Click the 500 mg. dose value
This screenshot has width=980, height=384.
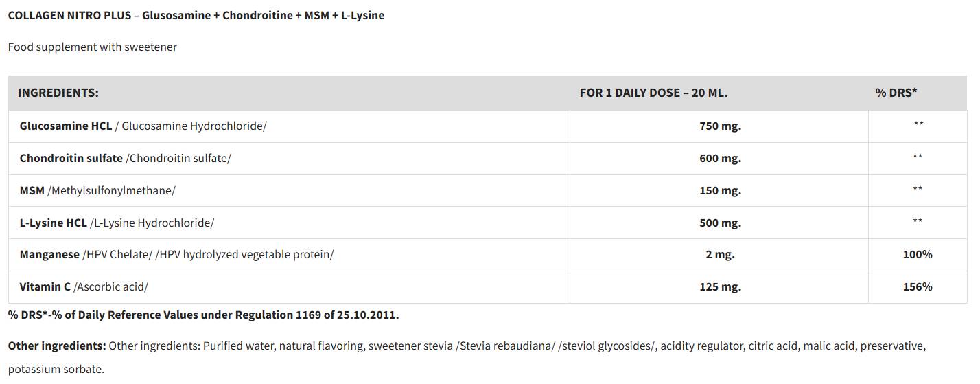[x=720, y=223]
